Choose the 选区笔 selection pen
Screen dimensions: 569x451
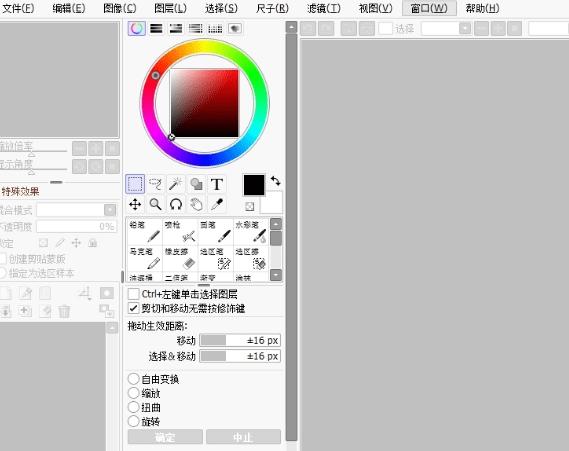coord(216,258)
